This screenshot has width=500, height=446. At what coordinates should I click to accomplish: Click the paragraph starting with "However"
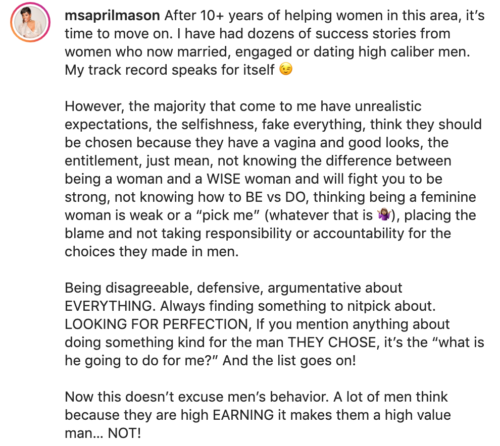click(274, 179)
